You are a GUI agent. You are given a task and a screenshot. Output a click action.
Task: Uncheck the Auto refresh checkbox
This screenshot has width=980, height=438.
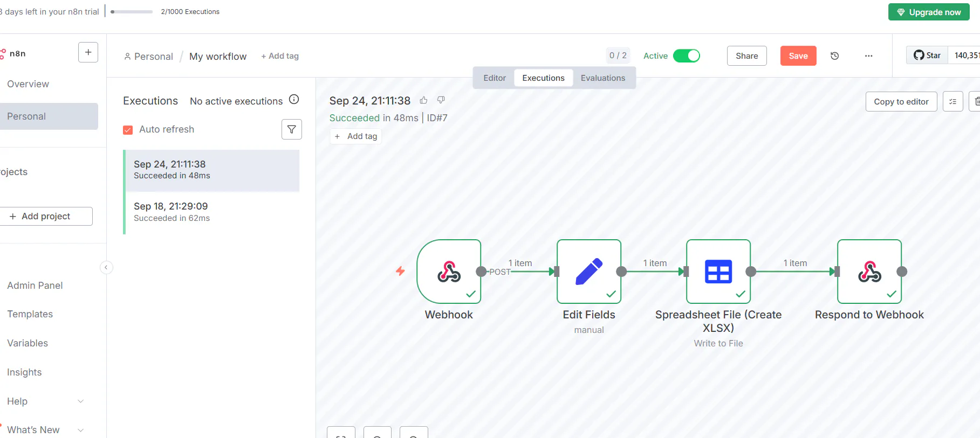(128, 130)
